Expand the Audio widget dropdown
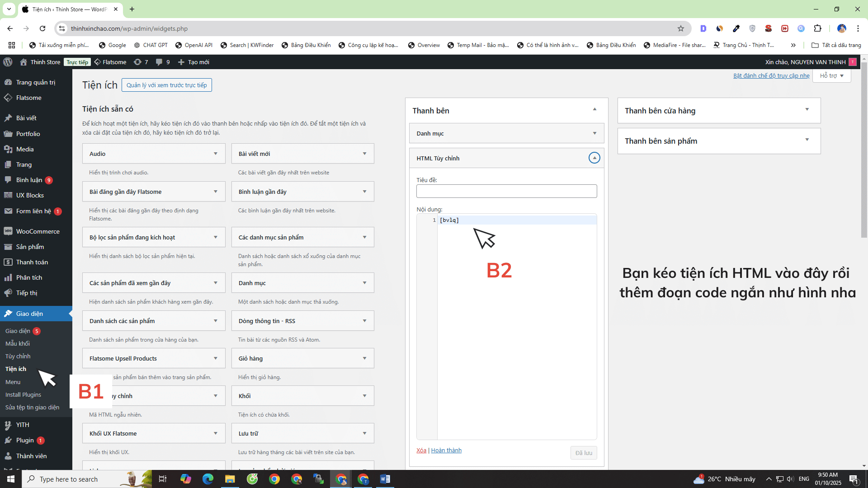 click(x=216, y=154)
